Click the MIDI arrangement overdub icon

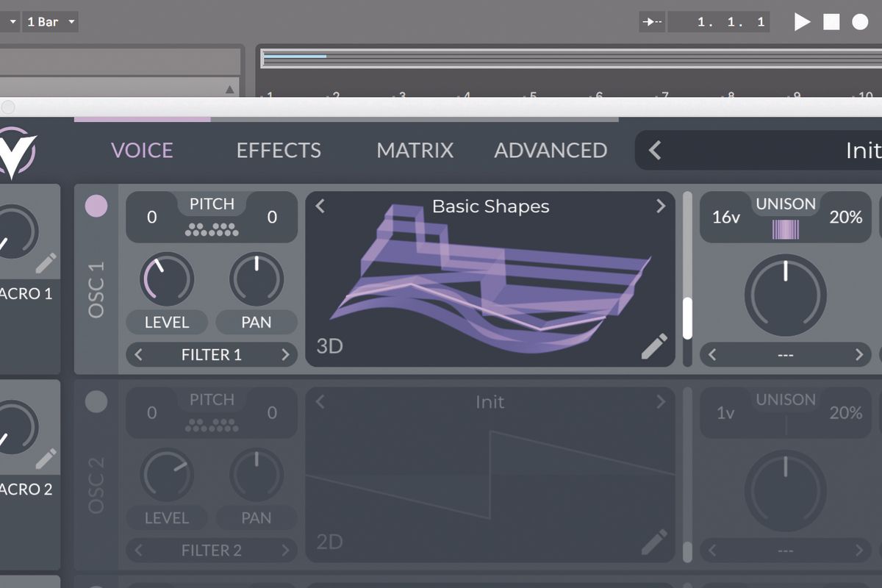651,21
